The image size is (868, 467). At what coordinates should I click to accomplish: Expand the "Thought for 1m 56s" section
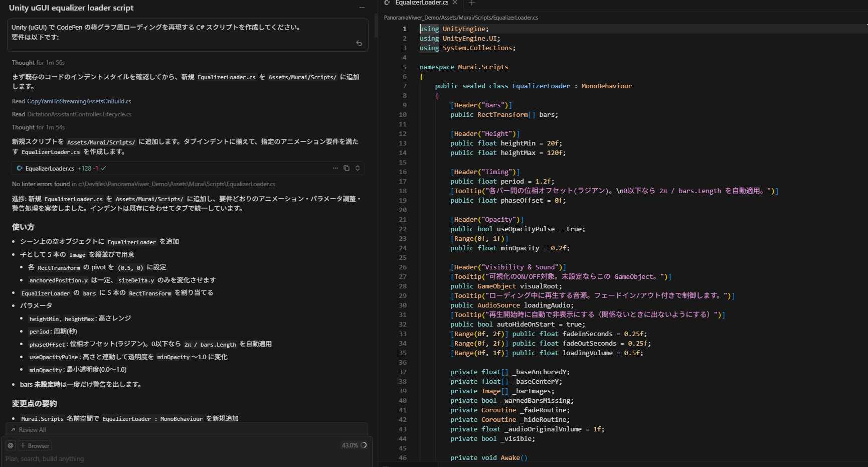coord(38,62)
